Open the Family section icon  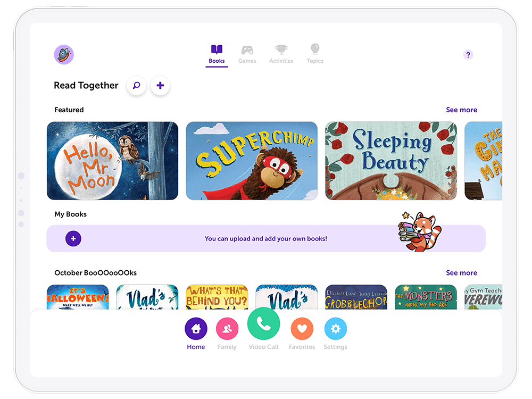pyautogui.click(x=227, y=329)
